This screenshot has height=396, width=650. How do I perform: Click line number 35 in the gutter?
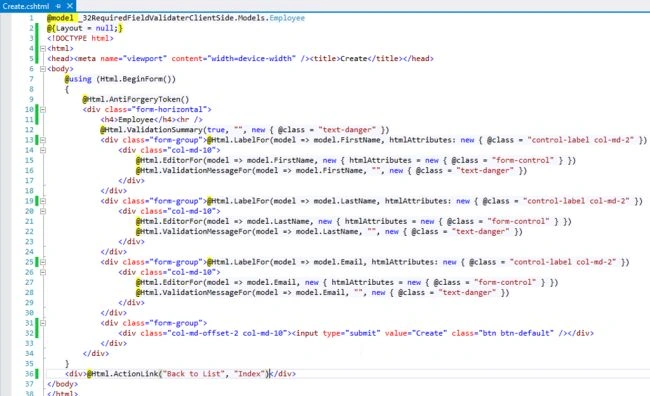pos(29,364)
